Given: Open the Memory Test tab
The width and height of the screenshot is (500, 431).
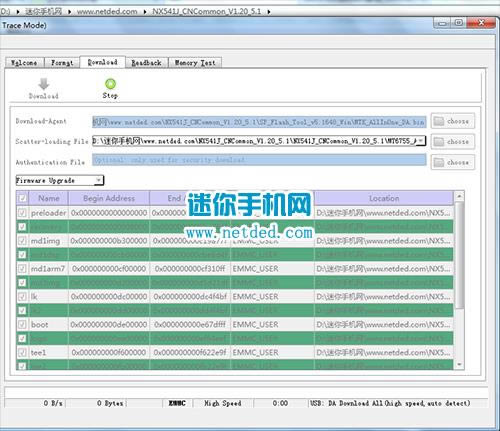Looking at the screenshot, I should pyautogui.click(x=195, y=63).
